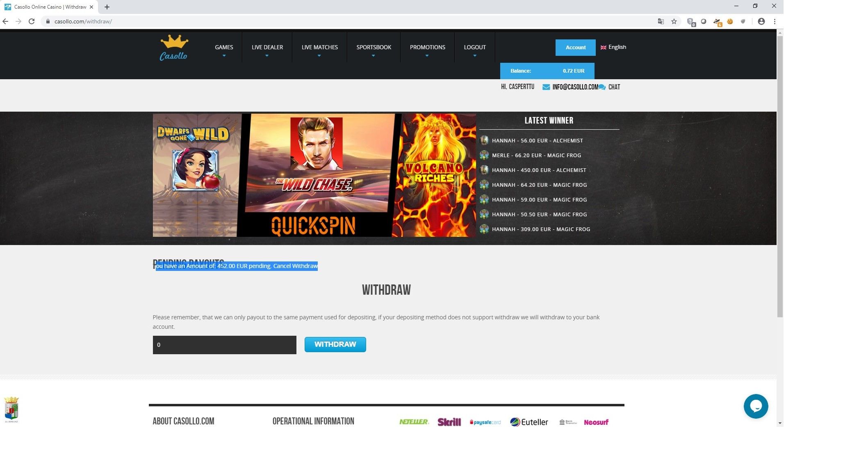Click the ABOUT CASOLLO.COM footer heading

point(183,421)
